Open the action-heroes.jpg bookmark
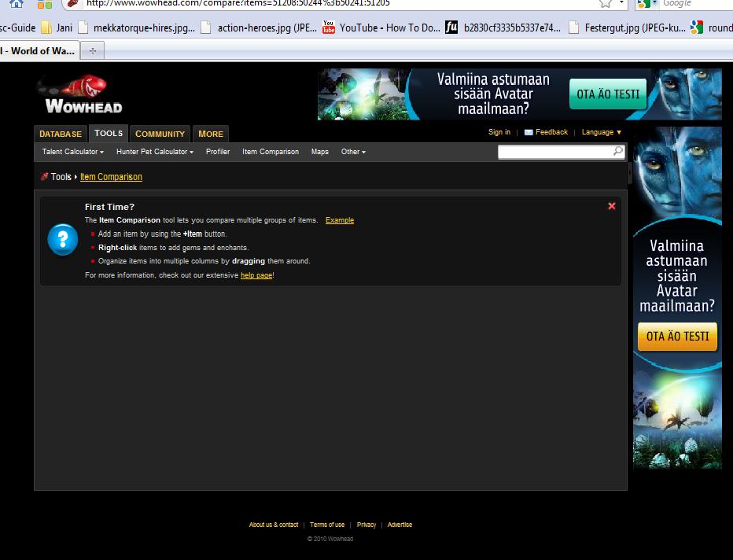 259,28
